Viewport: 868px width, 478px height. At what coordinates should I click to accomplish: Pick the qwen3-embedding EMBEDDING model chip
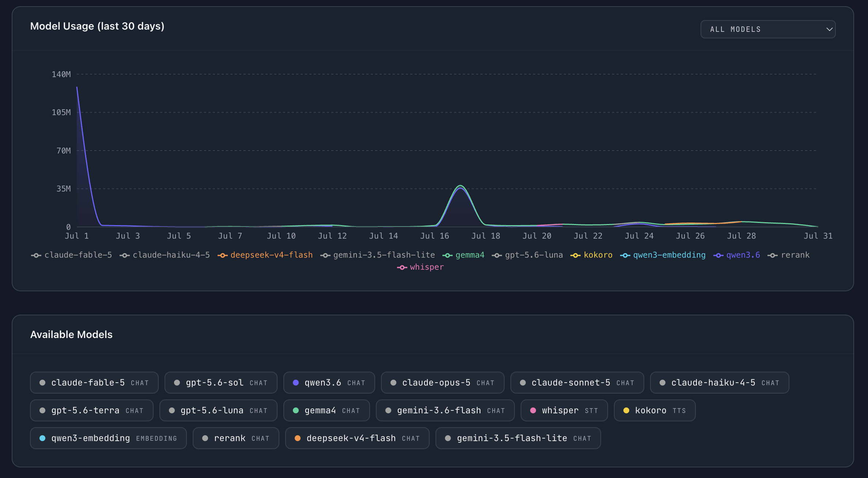[108, 438]
